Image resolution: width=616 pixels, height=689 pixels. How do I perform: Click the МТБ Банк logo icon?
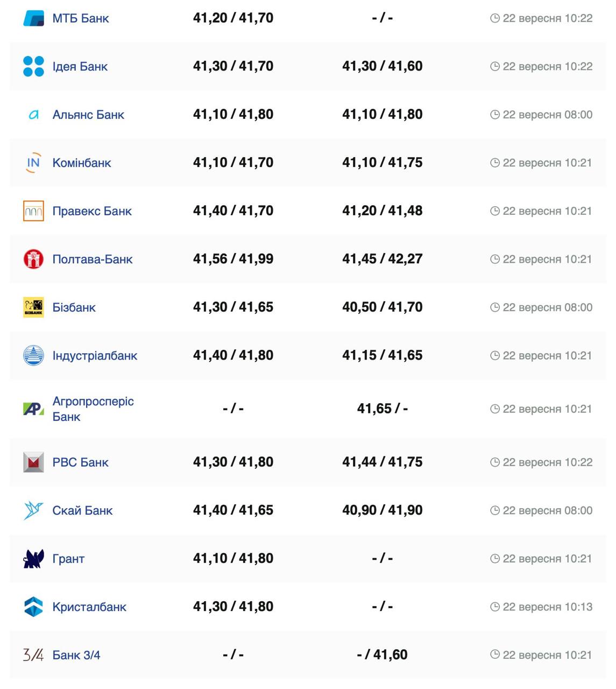(x=33, y=18)
